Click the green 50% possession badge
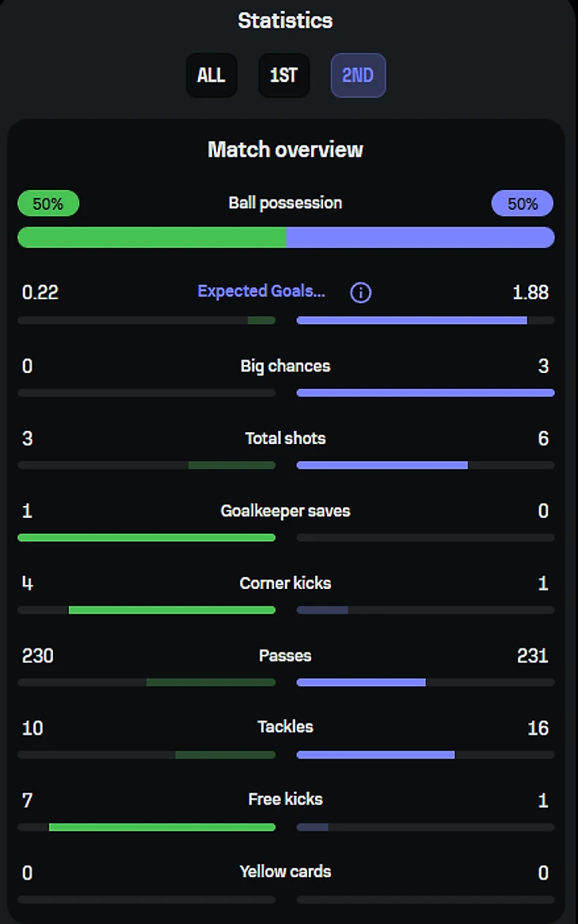 pyautogui.click(x=48, y=203)
